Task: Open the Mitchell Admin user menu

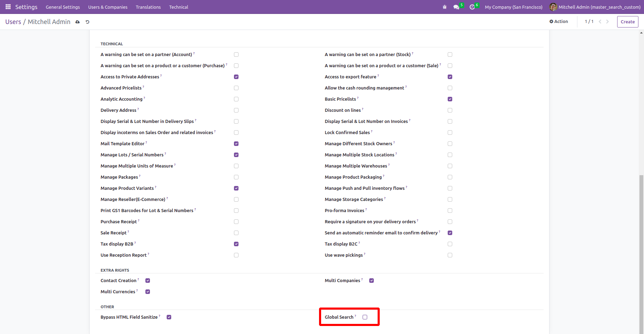Action: click(595, 7)
